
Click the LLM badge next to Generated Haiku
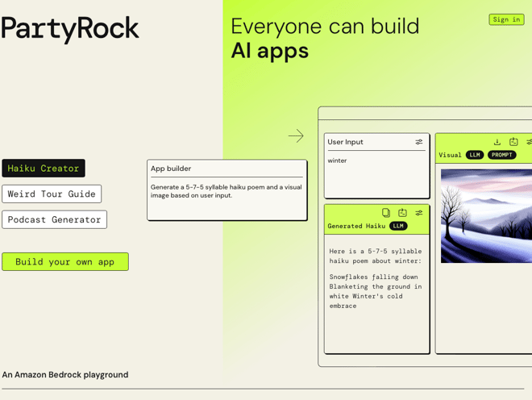pyautogui.click(x=398, y=226)
